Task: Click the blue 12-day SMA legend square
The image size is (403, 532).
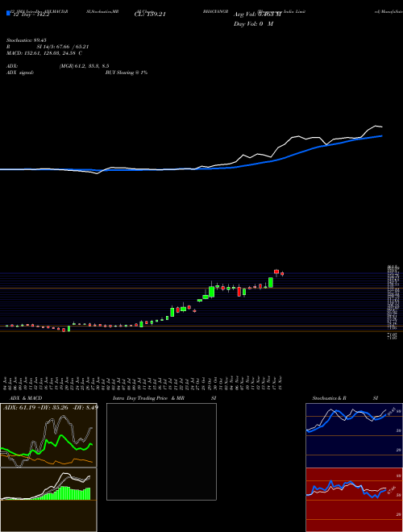Action: pos(8,13)
